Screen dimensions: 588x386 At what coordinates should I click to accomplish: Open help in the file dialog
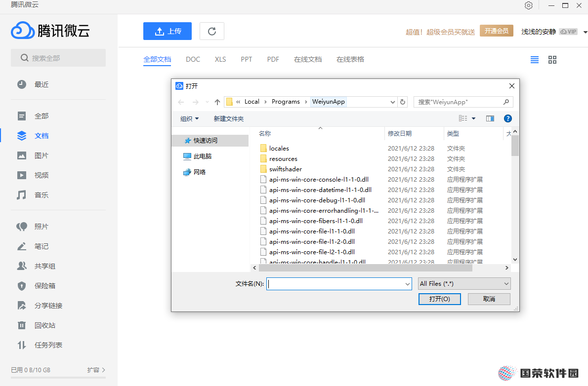pyautogui.click(x=508, y=118)
